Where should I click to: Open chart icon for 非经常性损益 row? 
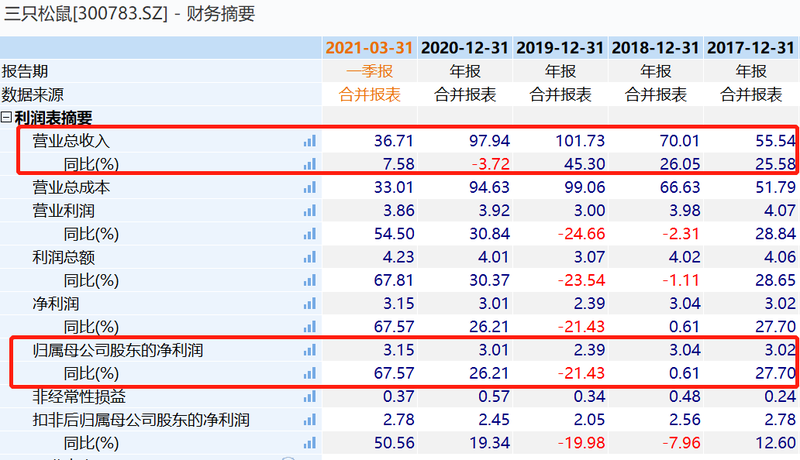310,397
